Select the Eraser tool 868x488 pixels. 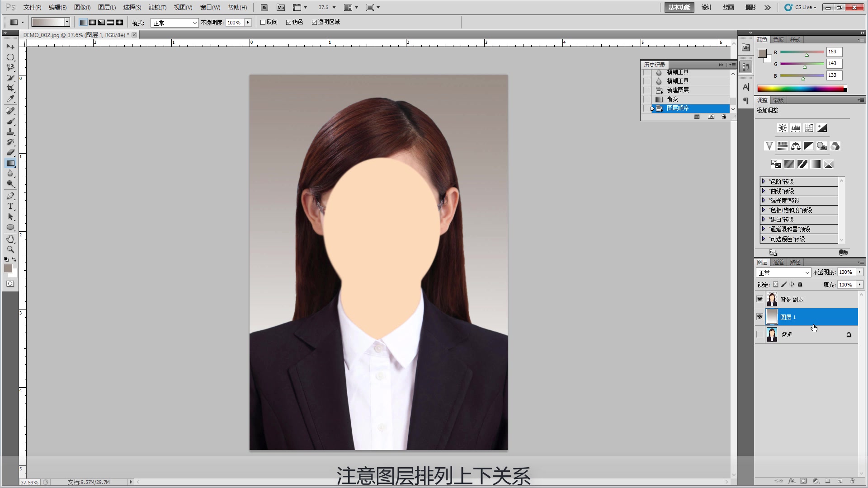[10, 152]
